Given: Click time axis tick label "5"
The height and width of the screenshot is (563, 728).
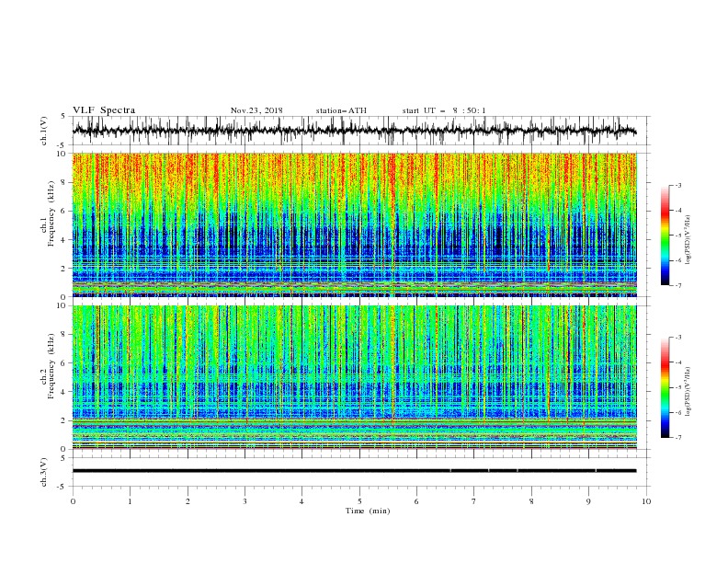Looking at the screenshot, I should pos(359,501).
